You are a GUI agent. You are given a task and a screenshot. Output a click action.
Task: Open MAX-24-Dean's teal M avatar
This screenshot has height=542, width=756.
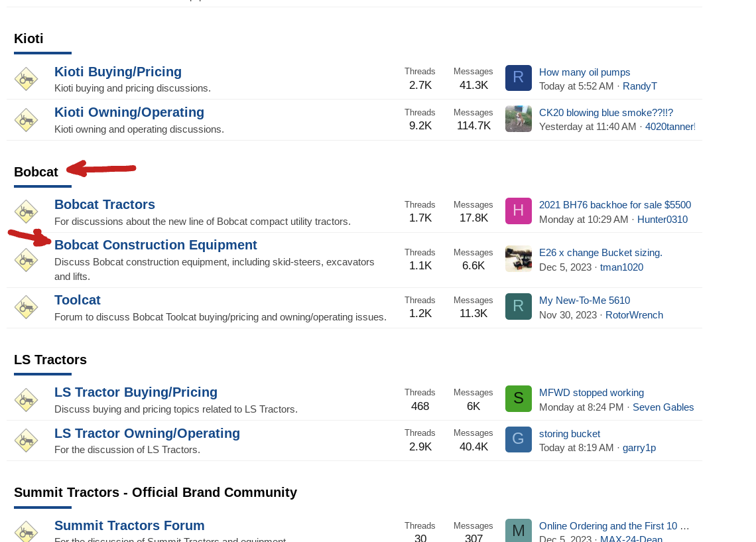[519, 531]
